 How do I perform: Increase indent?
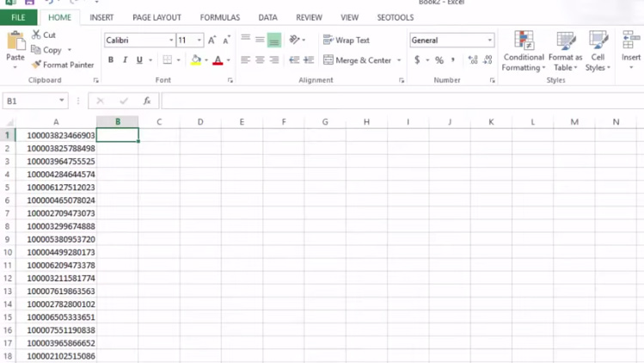pyautogui.click(x=309, y=60)
